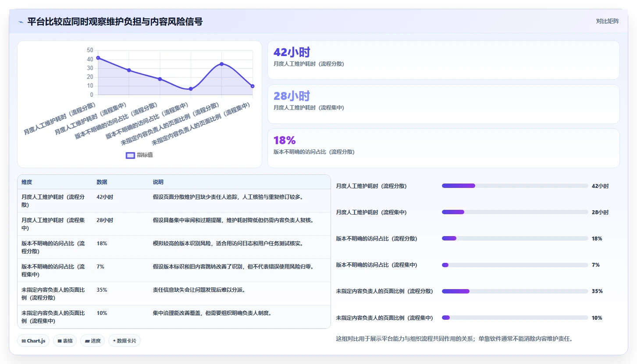Click the chart's last data point at 10
This screenshot has width=637, height=364.
[x=253, y=86]
